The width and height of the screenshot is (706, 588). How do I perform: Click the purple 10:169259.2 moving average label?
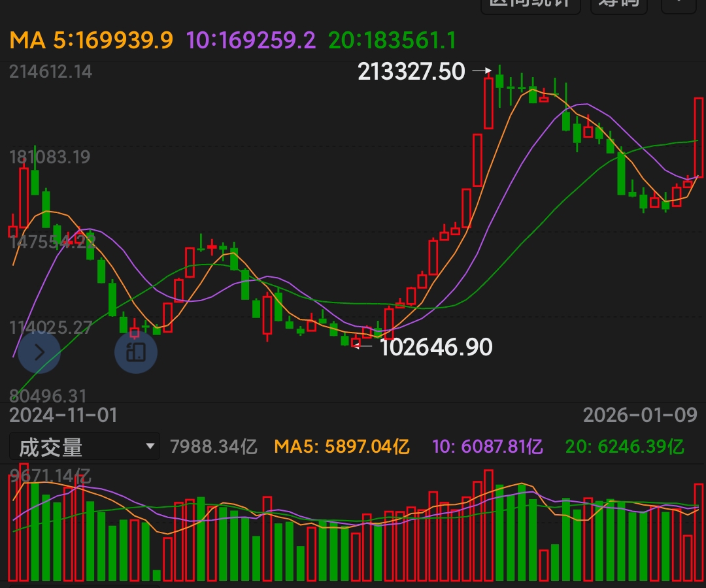(251, 41)
